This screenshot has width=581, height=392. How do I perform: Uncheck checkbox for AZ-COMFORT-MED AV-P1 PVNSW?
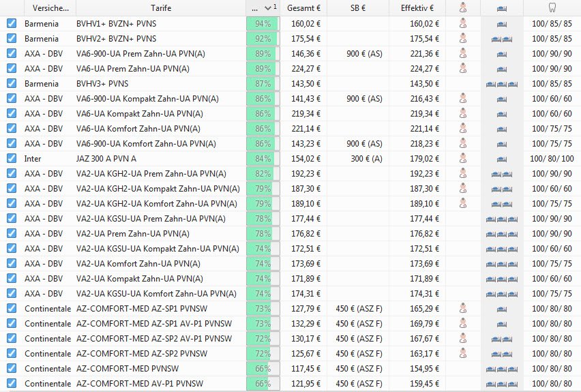point(12,383)
